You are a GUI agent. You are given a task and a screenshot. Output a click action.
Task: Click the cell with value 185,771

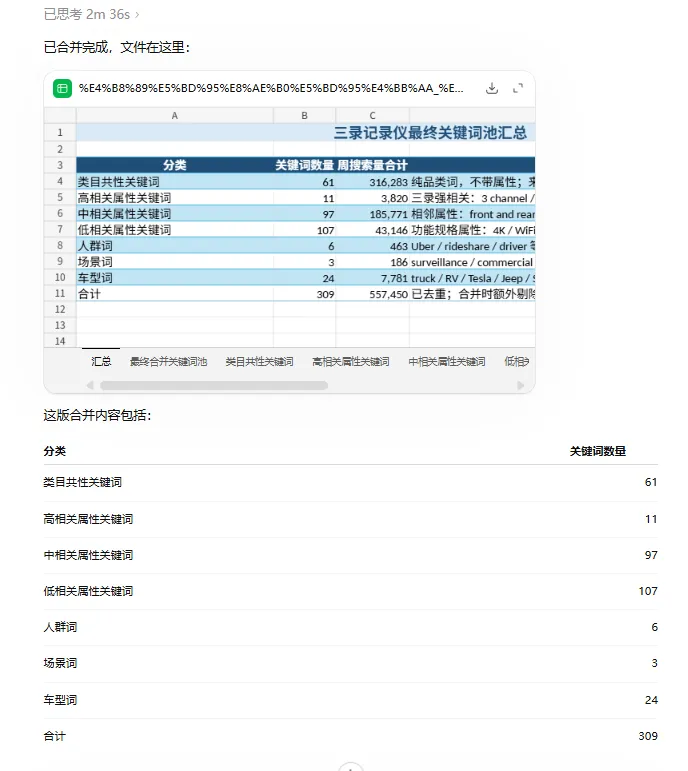[372, 214]
